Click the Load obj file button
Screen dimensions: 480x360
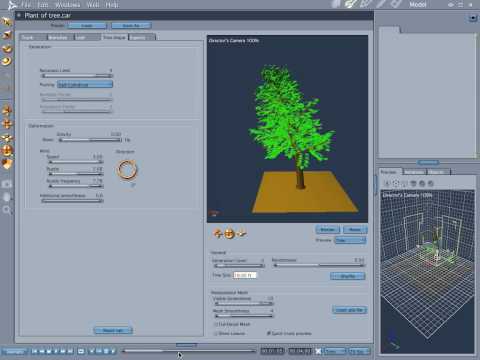(349, 310)
